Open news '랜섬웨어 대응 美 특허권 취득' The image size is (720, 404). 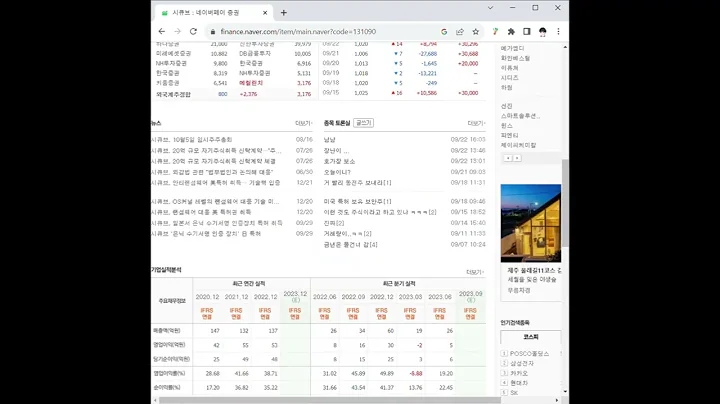(201, 212)
